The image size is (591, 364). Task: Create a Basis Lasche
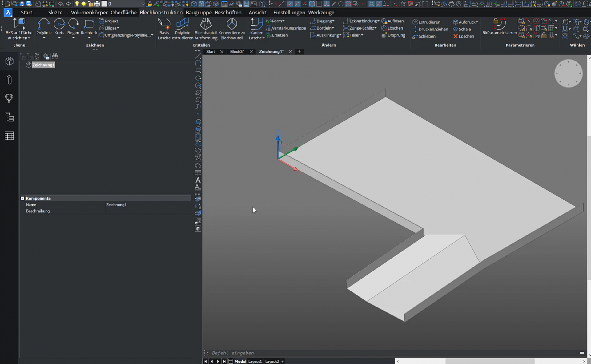(x=164, y=29)
